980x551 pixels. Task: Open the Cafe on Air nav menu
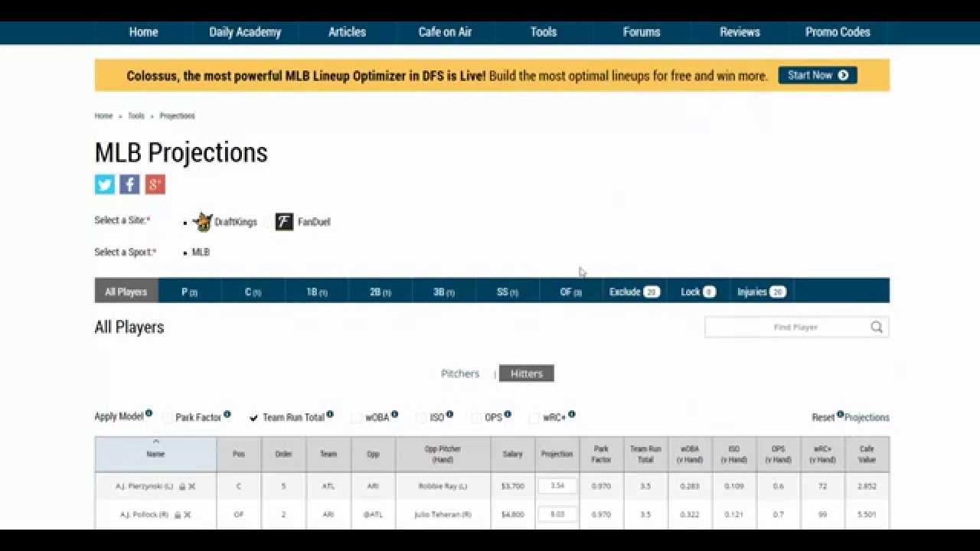(x=445, y=32)
